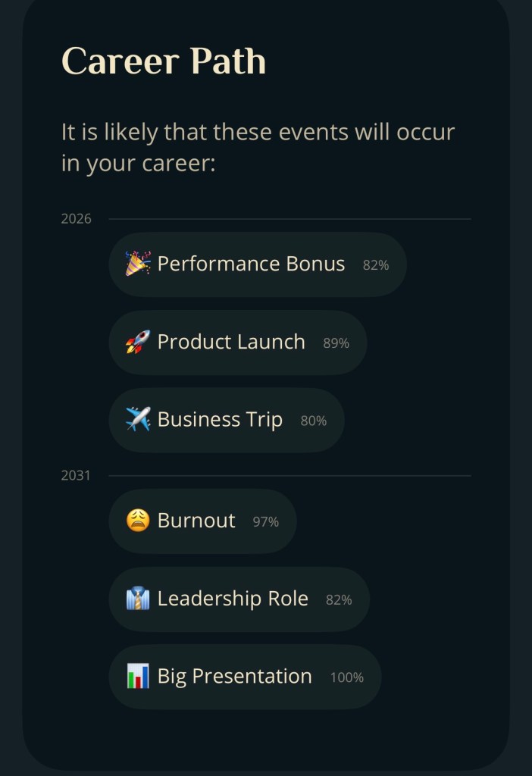This screenshot has width=532, height=776.
Task: Click the 82% probability on Performance Bonus
Action: pos(376,265)
